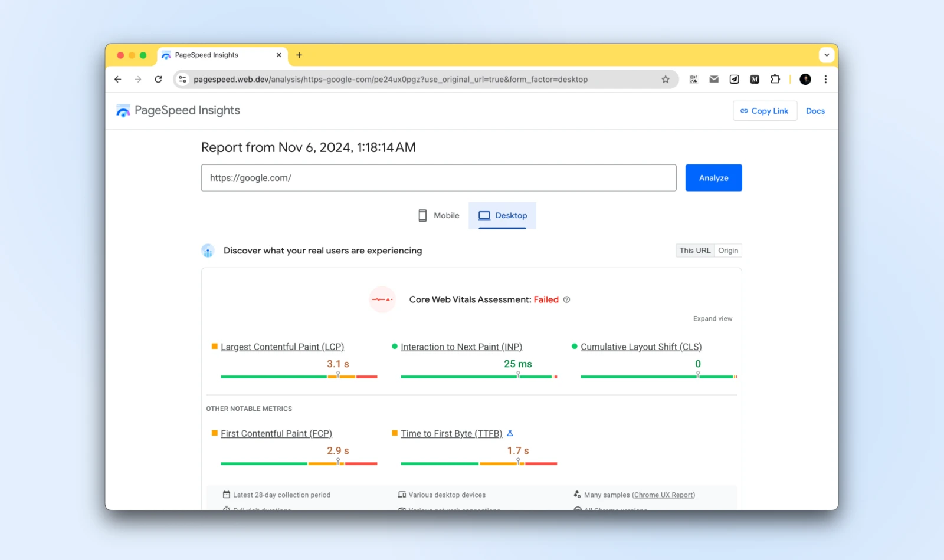The height and width of the screenshot is (560, 944).
Task: Select the Origin toggle
Action: click(728, 251)
